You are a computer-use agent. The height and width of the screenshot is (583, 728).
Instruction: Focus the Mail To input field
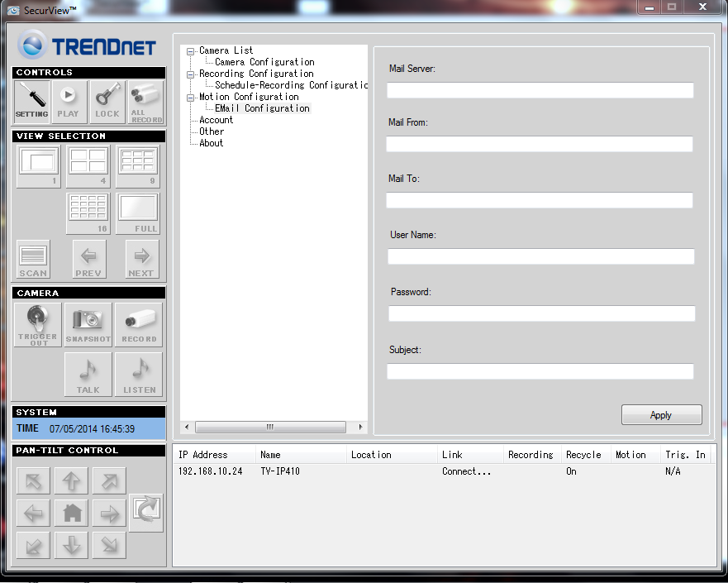click(540, 200)
